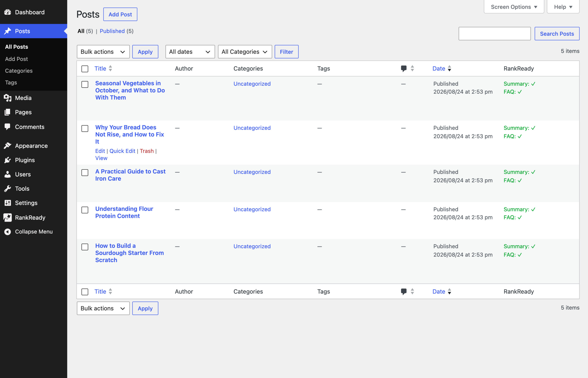Viewport: 588px width, 378px height.
Task: Click the Collapse Menu arrow icon
Action: pyautogui.click(x=8, y=231)
